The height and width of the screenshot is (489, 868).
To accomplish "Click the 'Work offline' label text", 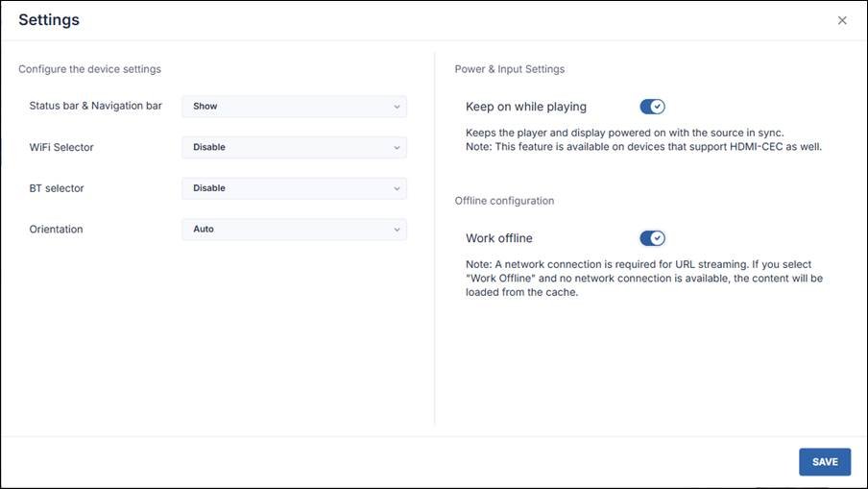I will [x=498, y=238].
